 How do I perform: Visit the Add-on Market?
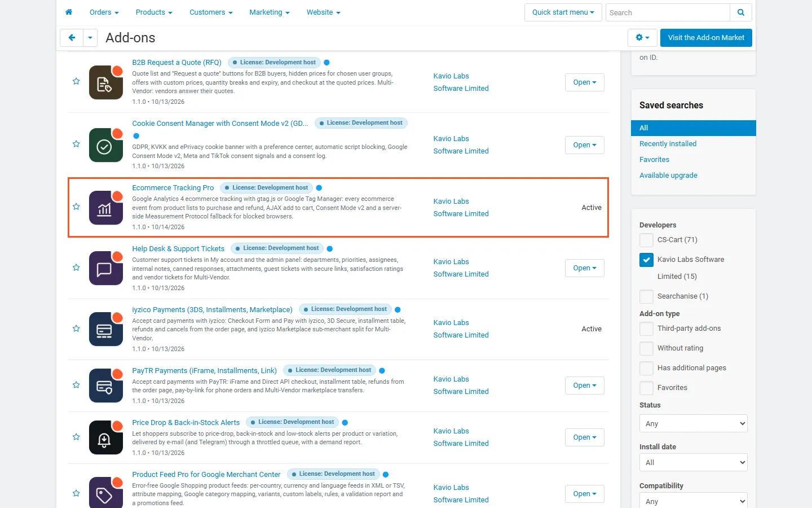click(706, 38)
